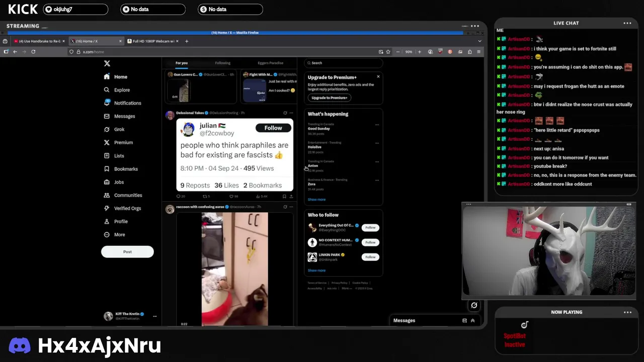Open the Good Sunday trend
The height and width of the screenshot is (362, 644).
pos(319,129)
